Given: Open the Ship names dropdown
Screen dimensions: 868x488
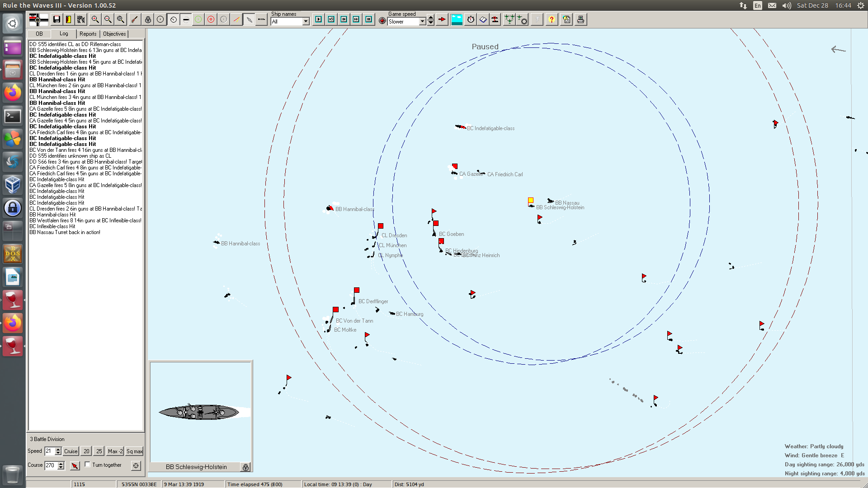Looking at the screenshot, I should click(x=306, y=22).
